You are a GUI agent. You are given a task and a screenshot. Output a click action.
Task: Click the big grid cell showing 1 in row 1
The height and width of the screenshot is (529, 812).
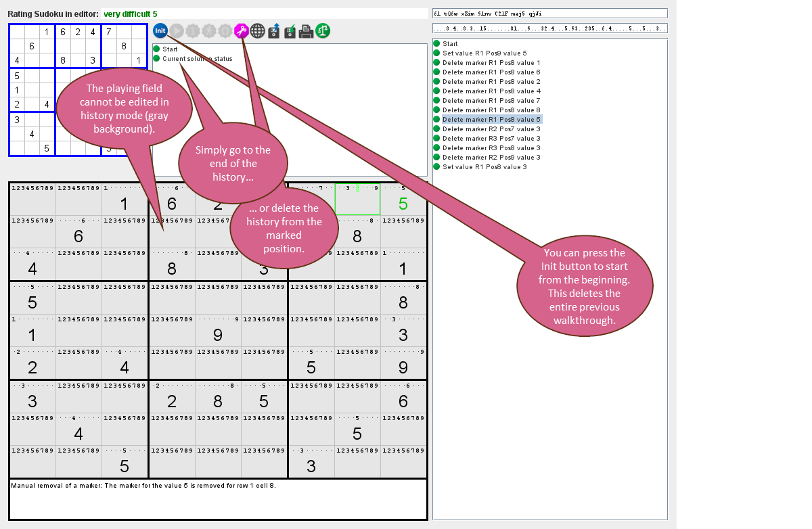coord(125,199)
